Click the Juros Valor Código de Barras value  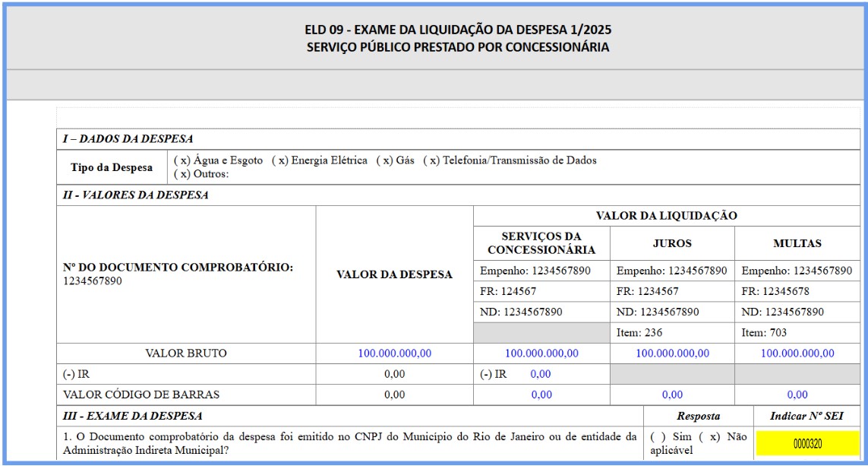(x=672, y=395)
